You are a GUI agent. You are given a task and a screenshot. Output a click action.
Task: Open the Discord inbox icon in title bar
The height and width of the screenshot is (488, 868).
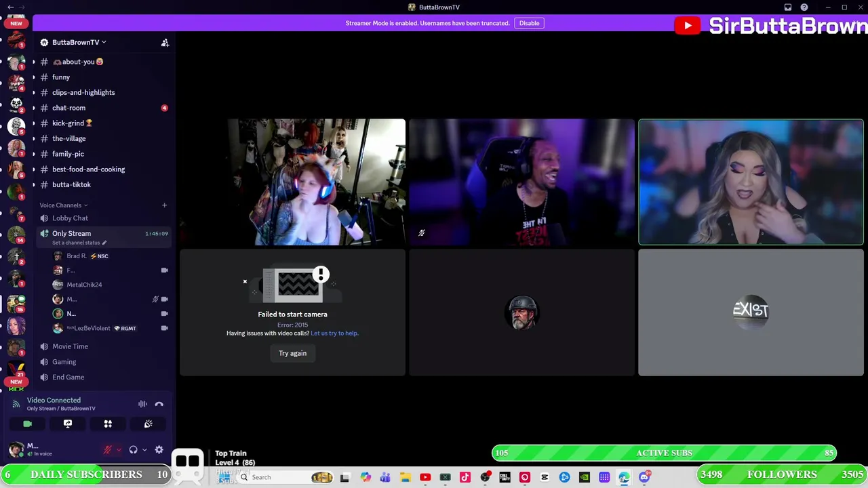tap(788, 7)
